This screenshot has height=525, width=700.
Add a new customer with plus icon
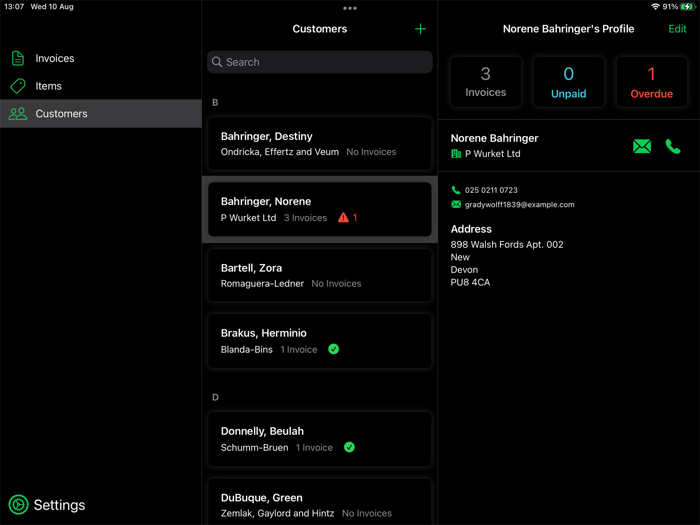[420, 29]
